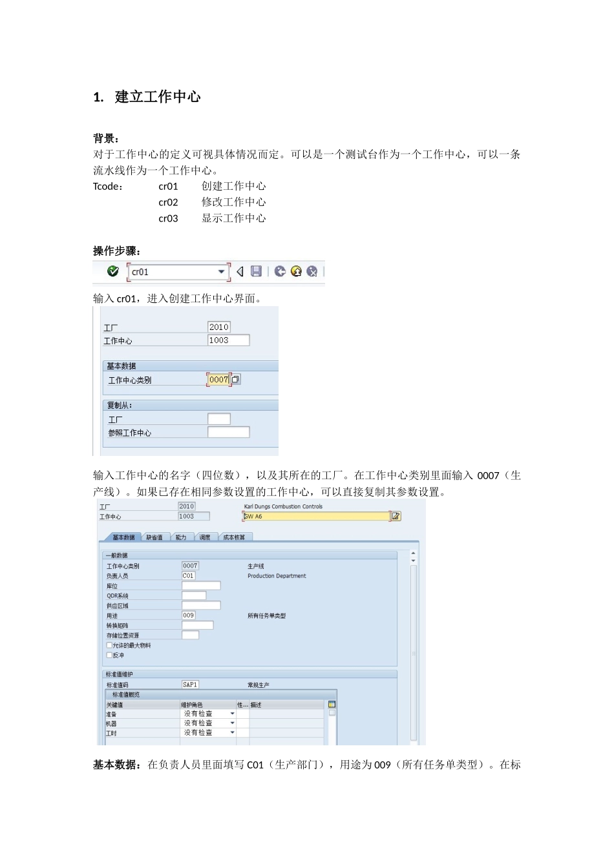Click the cr02 transaction code text
The width and height of the screenshot is (614, 868).
168,202
